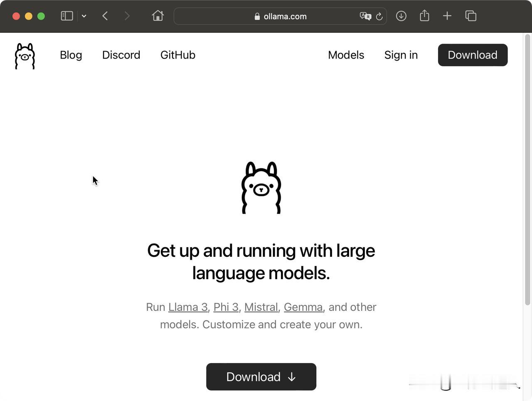This screenshot has width=532, height=401.
Task: Open the Safari home page
Action: click(x=158, y=16)
